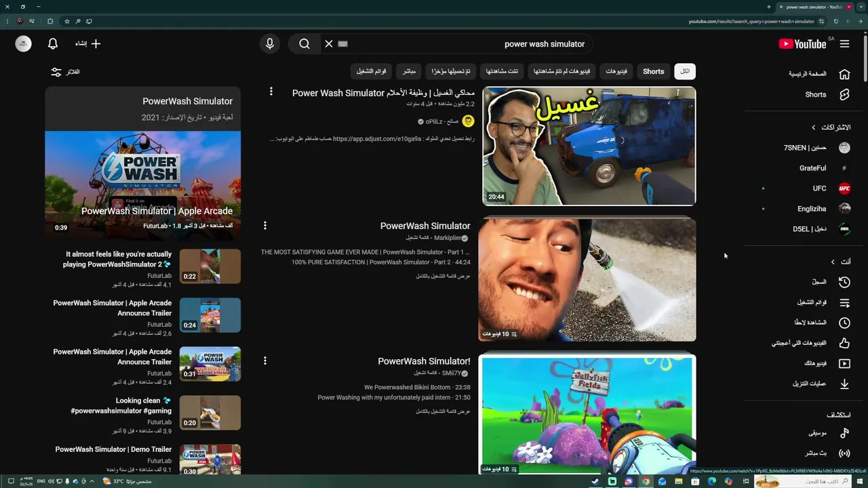Click the browser address bar URL
The image size is (868, 488).
751,22
